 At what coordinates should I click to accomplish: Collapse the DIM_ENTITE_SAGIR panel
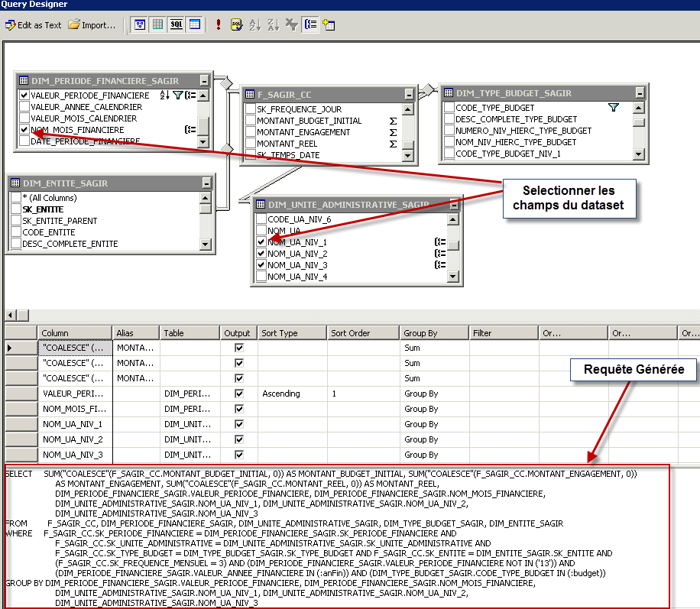206,183
